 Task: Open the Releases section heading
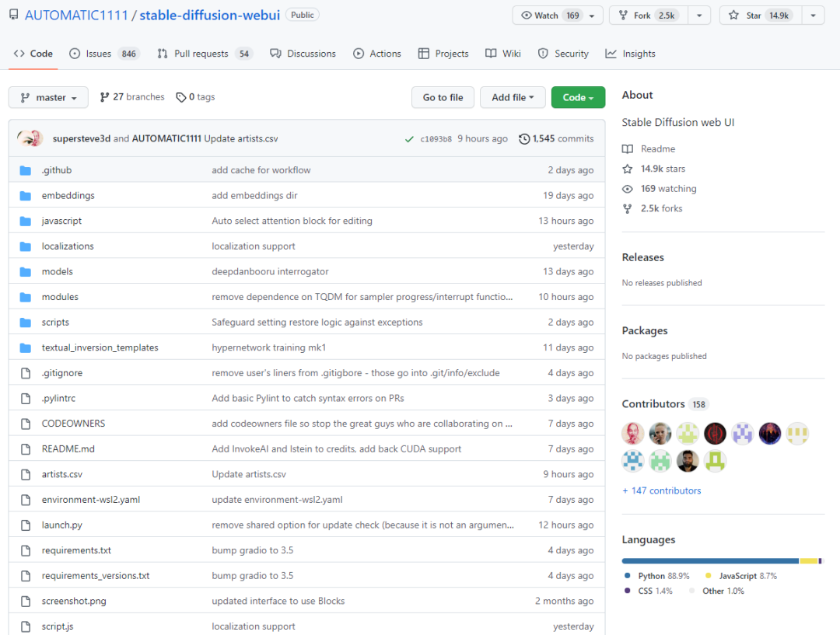[x=643, y=257]
